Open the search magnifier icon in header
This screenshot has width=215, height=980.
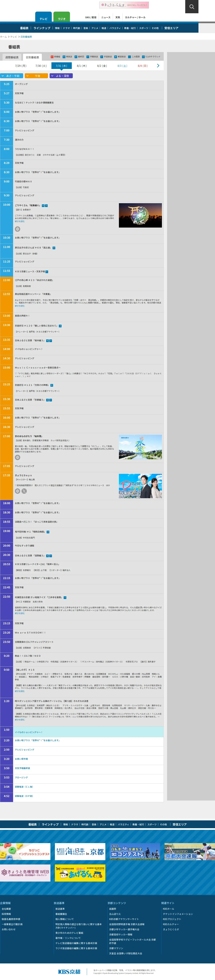tap(192, 6)
